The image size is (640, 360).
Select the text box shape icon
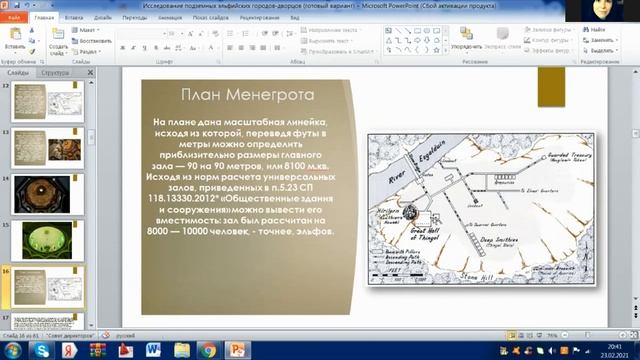point(389,31)
